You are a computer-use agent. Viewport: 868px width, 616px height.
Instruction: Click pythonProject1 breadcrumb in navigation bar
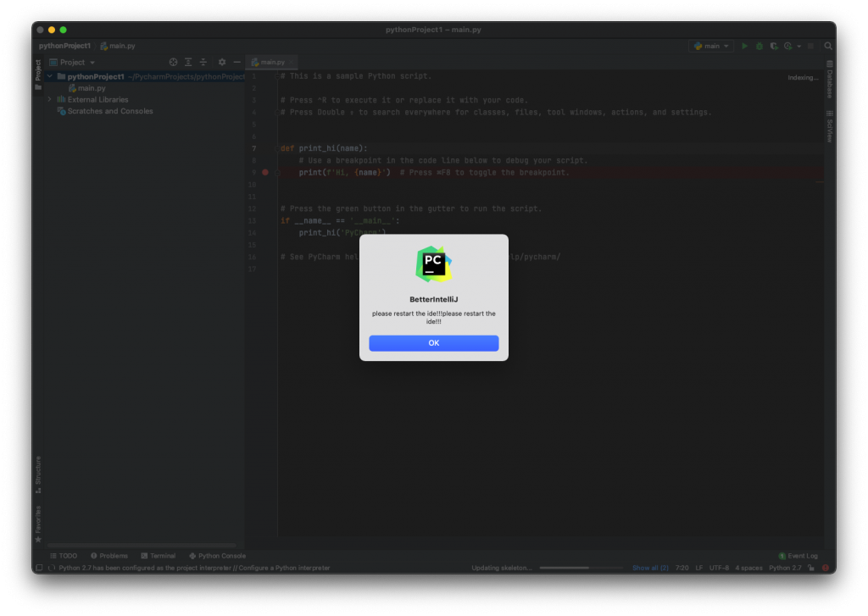tap(64, 46)
